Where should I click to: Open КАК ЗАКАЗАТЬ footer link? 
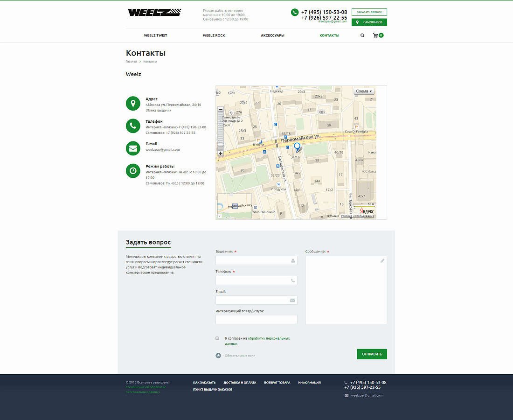click(x=204, y=382)
